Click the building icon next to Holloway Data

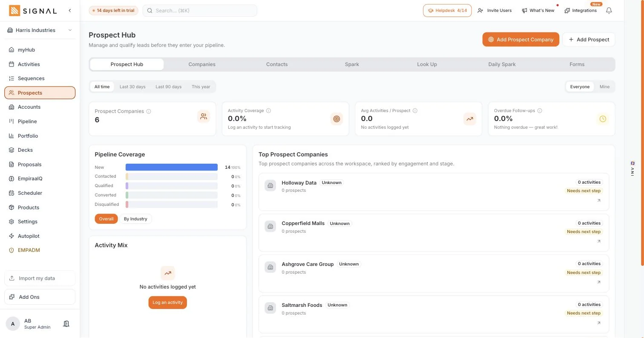(x=270, y=185)
